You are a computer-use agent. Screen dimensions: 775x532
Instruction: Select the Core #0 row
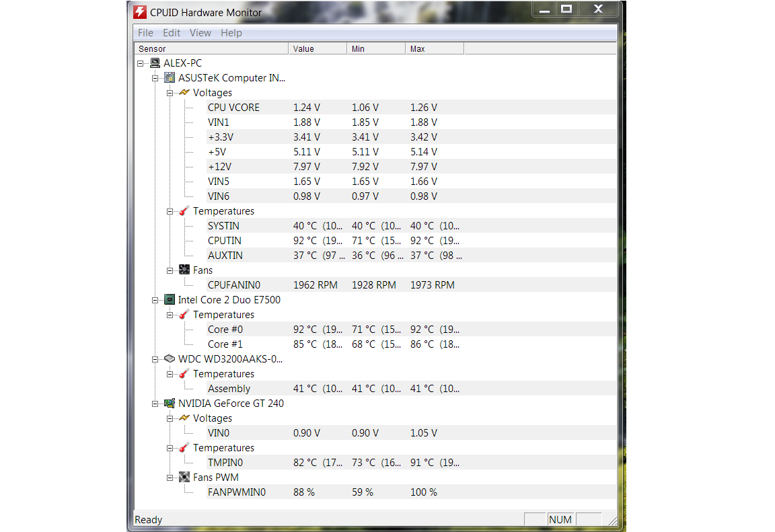click(x=411, y=330)
